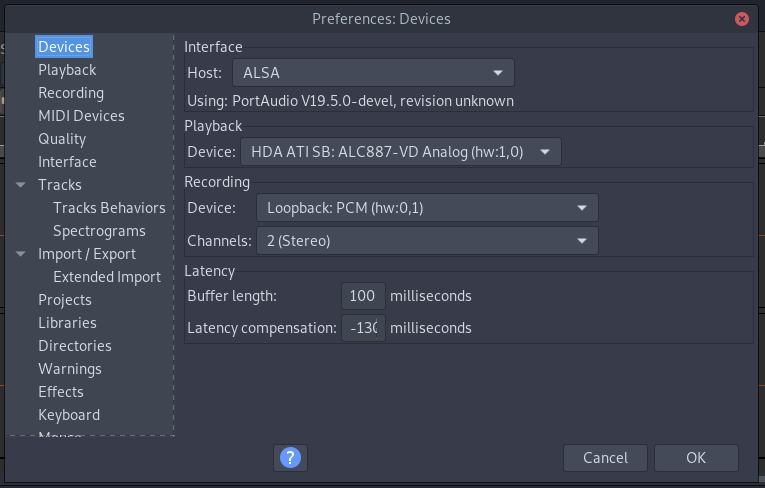Select Recording in the preferences list

(71, 93)
